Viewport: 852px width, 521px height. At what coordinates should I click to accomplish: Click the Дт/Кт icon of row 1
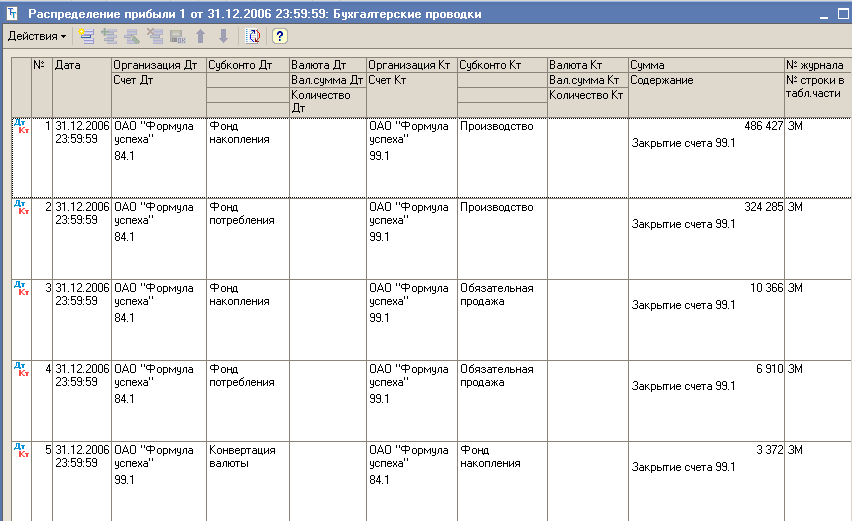click(21, 125)
